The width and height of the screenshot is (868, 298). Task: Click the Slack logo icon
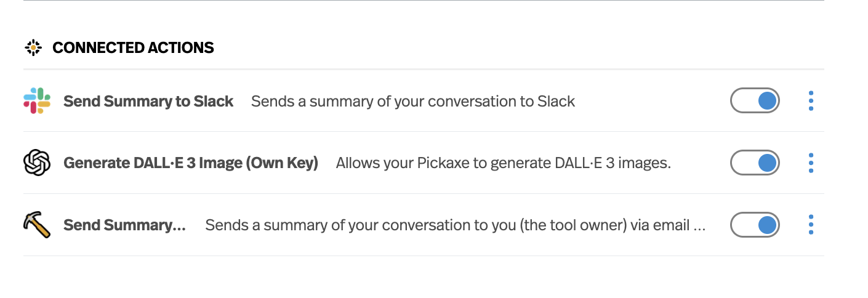coord(37,101)
